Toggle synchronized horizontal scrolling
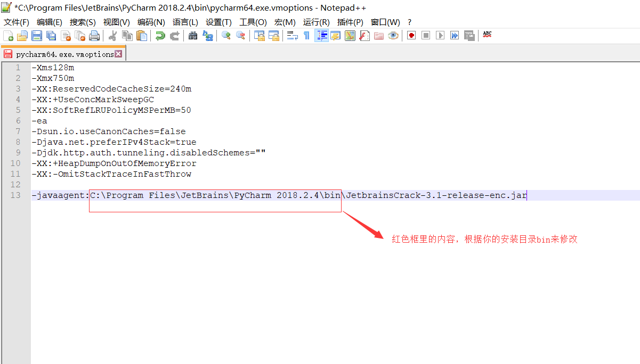 point(274,36)
